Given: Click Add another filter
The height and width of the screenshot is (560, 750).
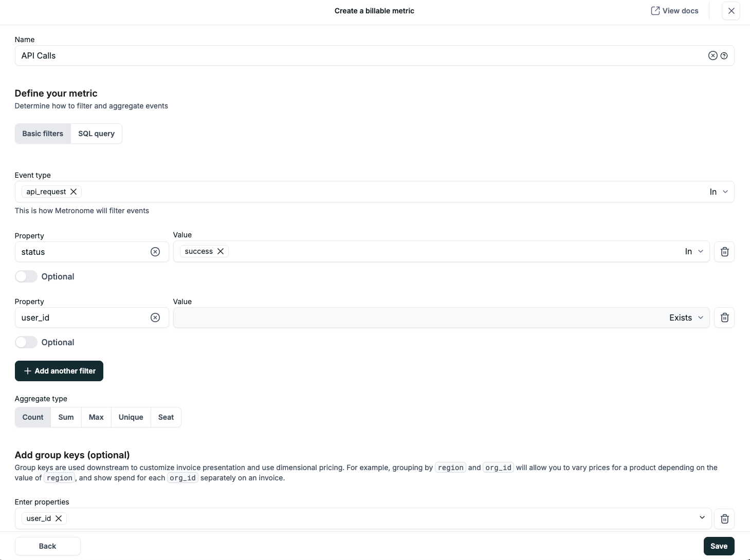Looking at the screenshot, I should [59, 370].
